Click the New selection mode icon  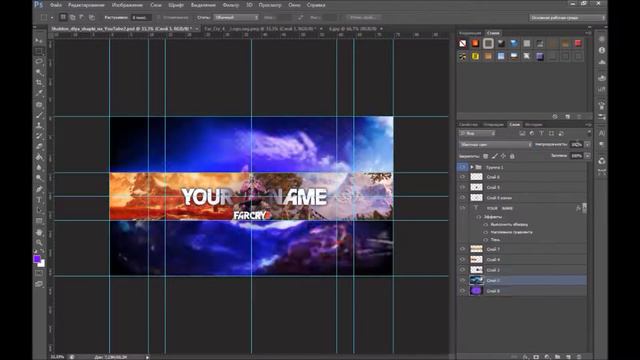point(63,18)
